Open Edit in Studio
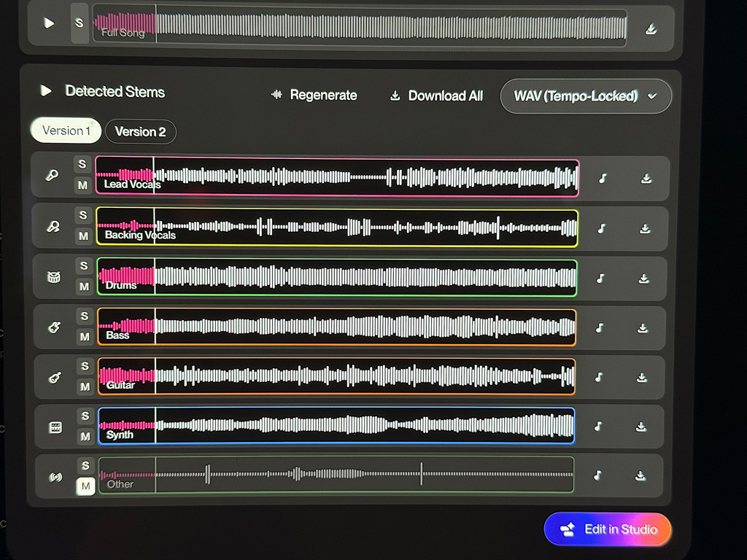Image resolution: width=747 pixels, height=560 pixels. [608, 529]
